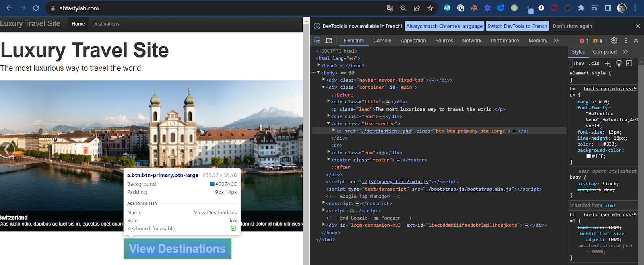Dismiss the DevTools language infobar
The image size is (644, 265).
coord(638,26)
